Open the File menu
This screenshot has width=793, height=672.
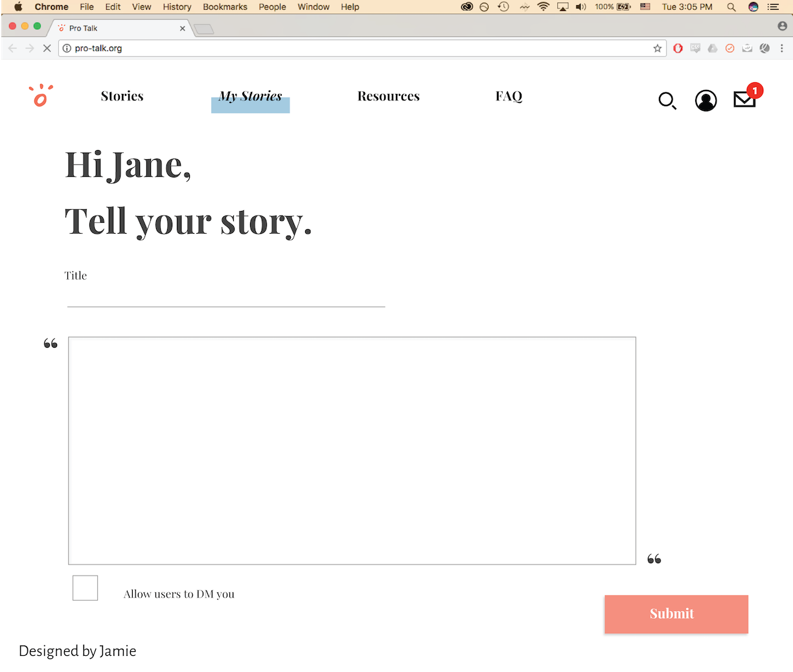pyautogui.click(x=87, y=6)
